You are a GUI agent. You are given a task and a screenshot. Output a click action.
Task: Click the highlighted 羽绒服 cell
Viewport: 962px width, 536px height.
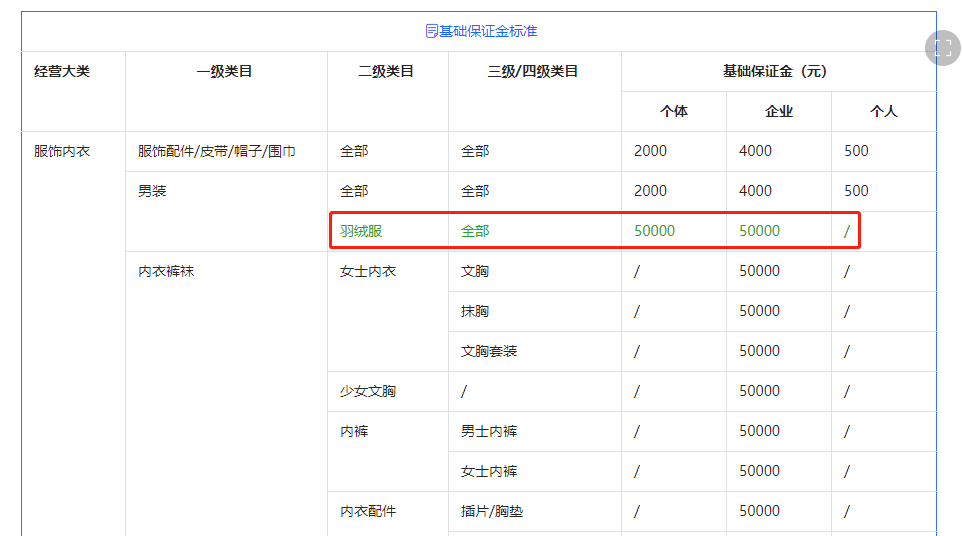361,231
